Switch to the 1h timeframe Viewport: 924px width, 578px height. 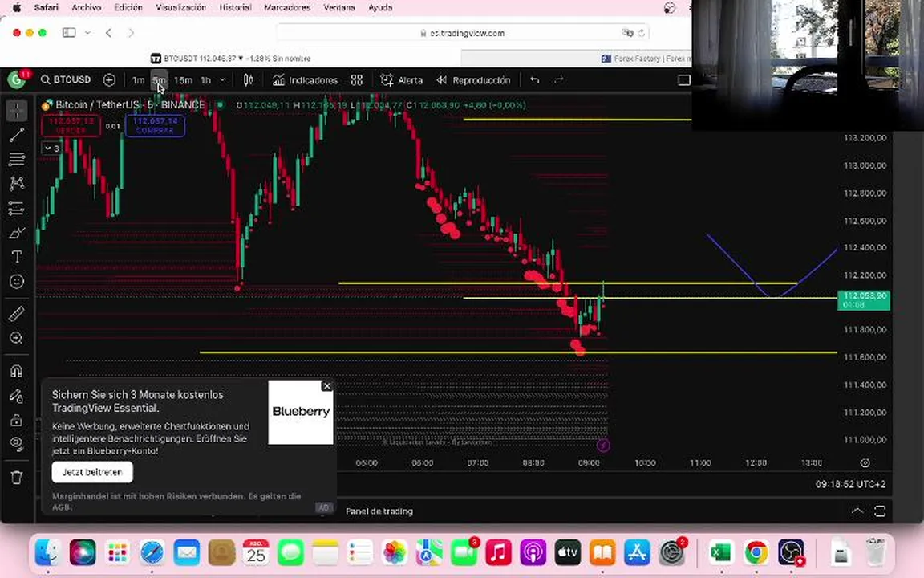[x=205, y=80]
